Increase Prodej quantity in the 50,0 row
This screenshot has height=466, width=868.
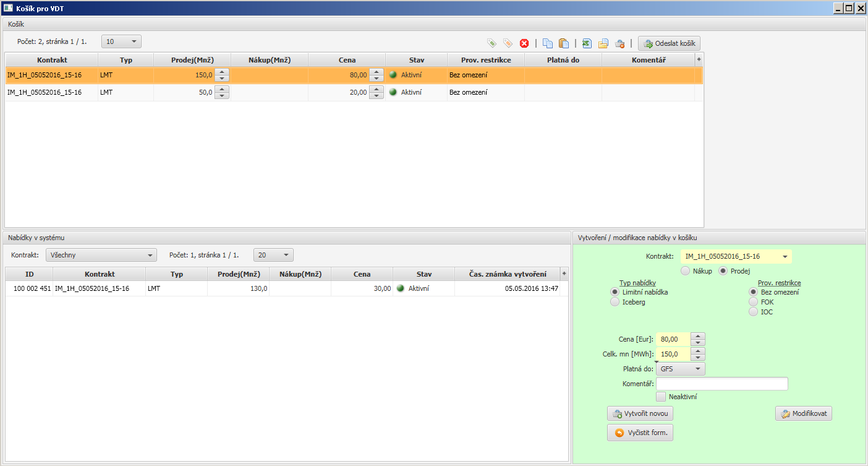(223, 89)
